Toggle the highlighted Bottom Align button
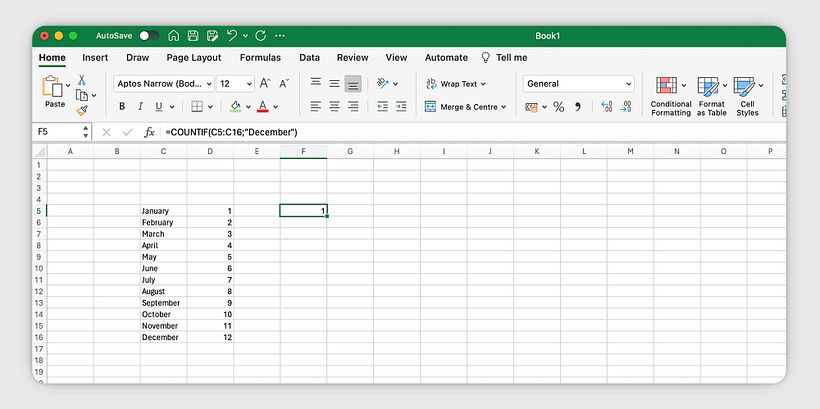The height and width of the screenshot is (409, 820). (353, 84)
